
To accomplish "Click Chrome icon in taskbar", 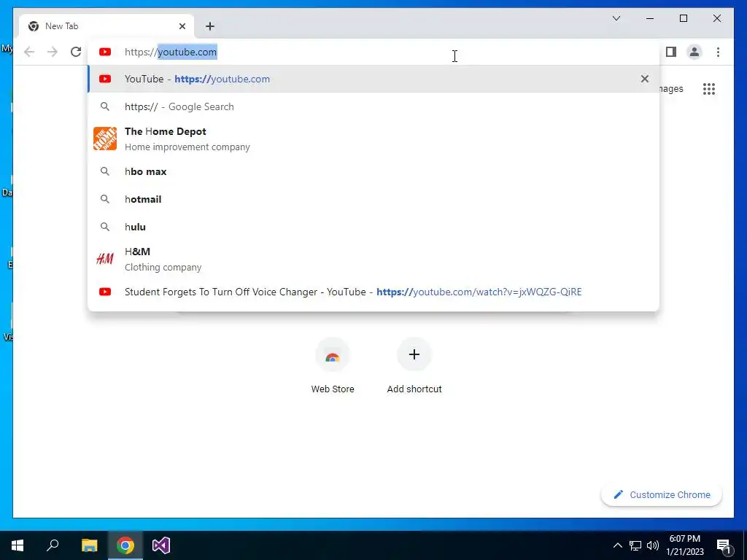I will [x=125, y=545].
